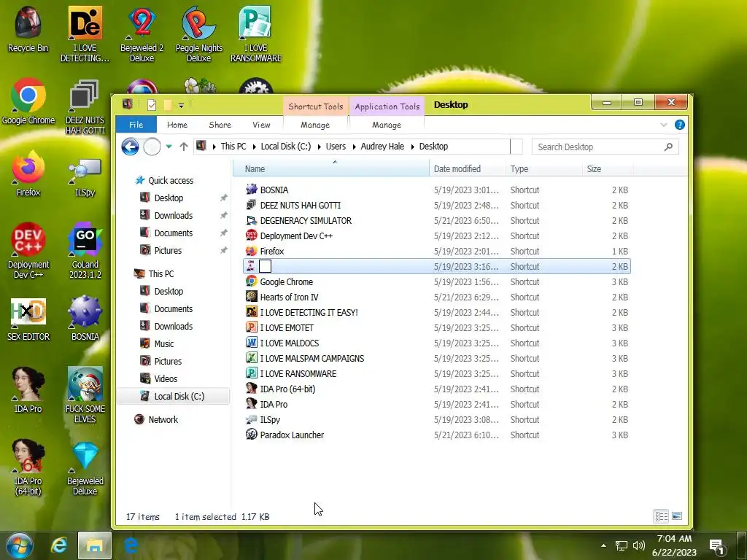Select the IDA Pro desktop icon
This screenshot has height=560, width=747.
28,389
